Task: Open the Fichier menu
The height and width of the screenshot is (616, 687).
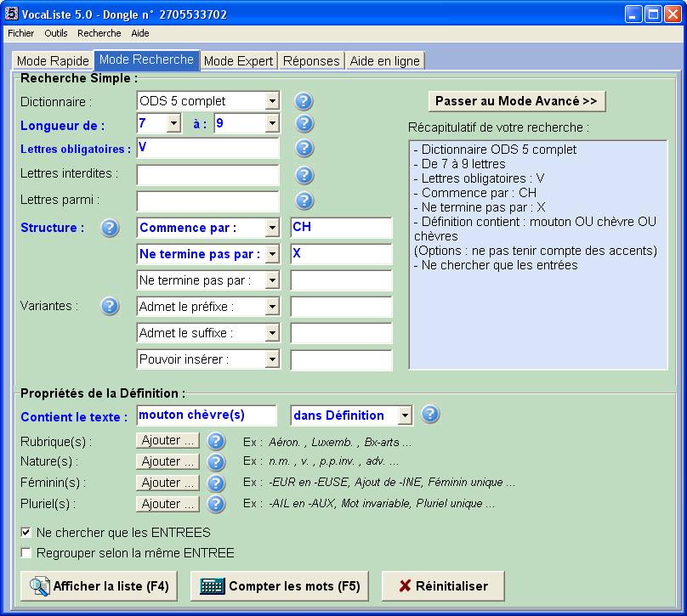Action: [x=20, y=33]
